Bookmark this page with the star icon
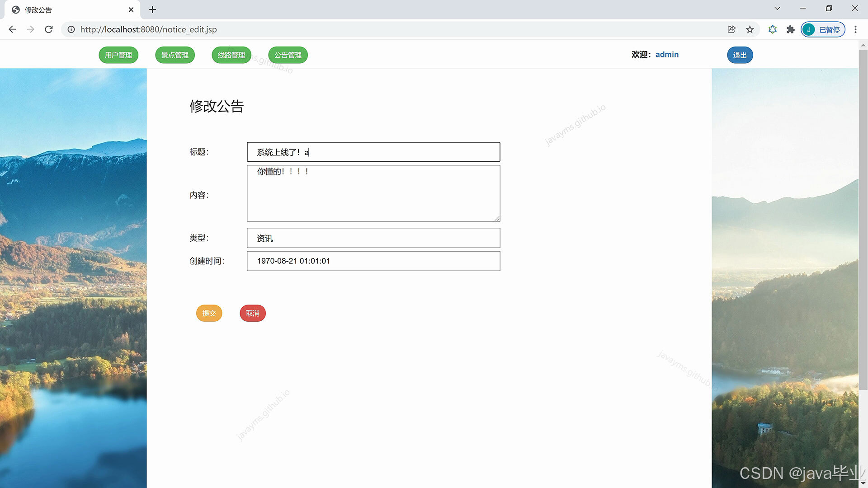Screen dimensions: 868x488 [x=750, y=29]
